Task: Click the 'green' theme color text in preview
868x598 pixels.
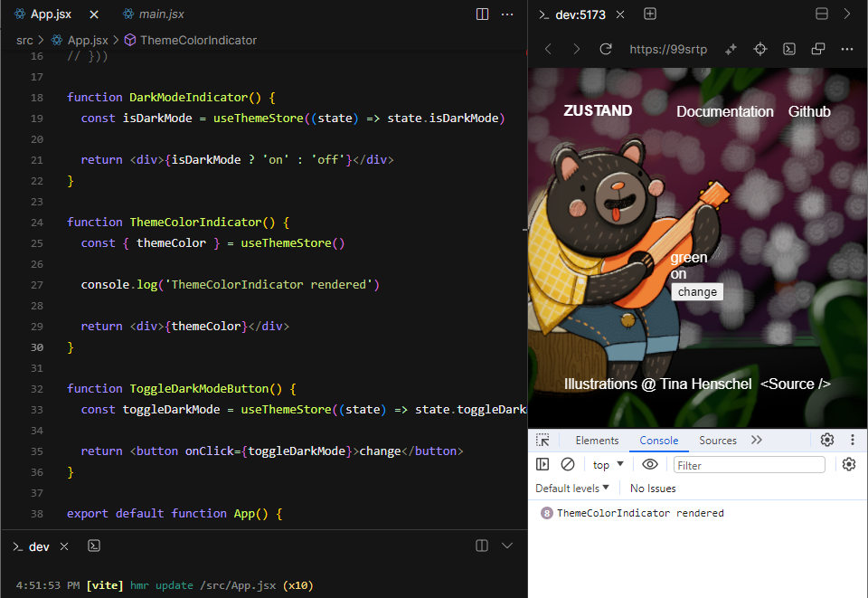Action: pos(689,258)
